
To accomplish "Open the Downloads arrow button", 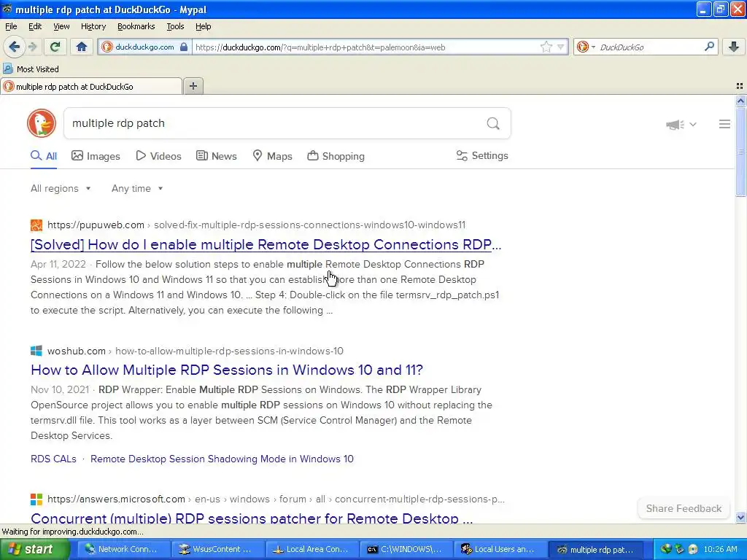I will [x=734, y=47].
